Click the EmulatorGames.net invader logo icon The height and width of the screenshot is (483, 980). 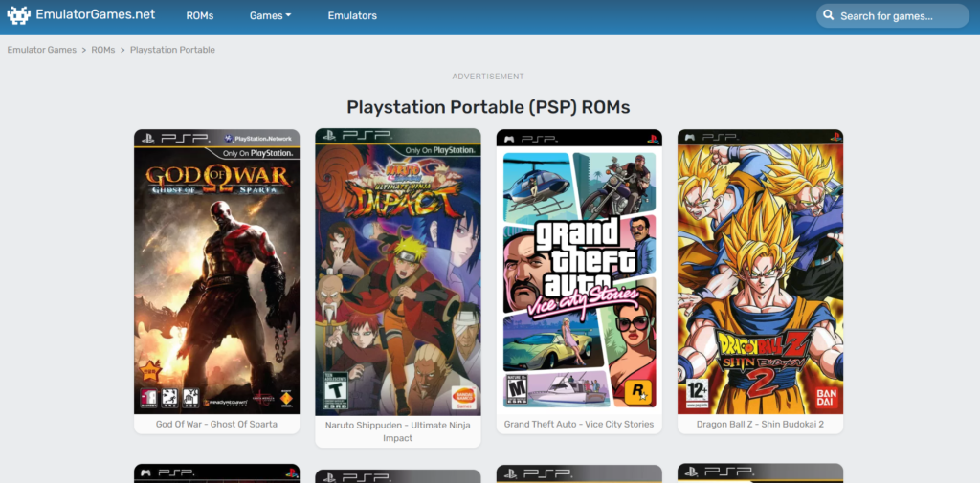[19, 15]
